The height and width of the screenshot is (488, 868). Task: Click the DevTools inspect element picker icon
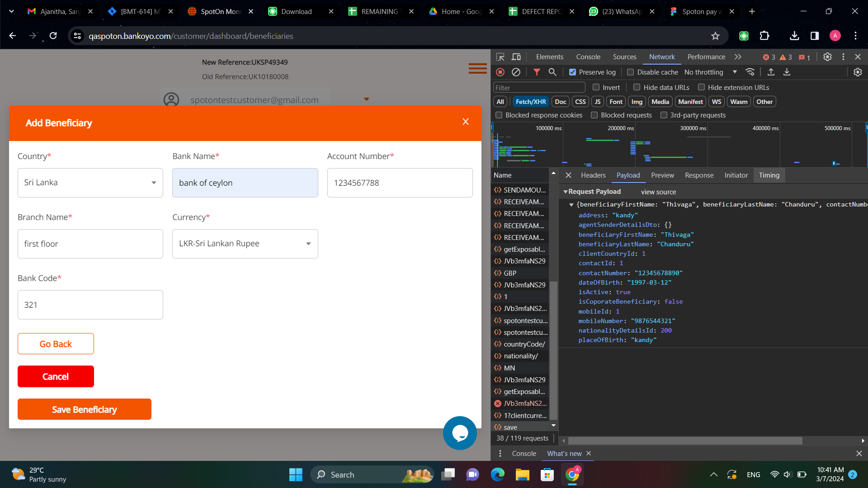(x=500, y=57)
